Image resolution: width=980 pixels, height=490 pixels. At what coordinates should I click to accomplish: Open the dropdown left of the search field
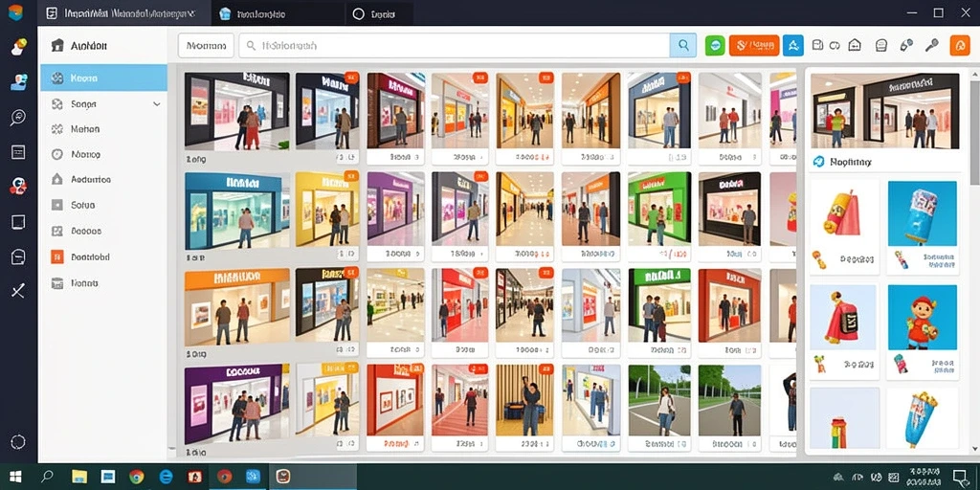206,46
